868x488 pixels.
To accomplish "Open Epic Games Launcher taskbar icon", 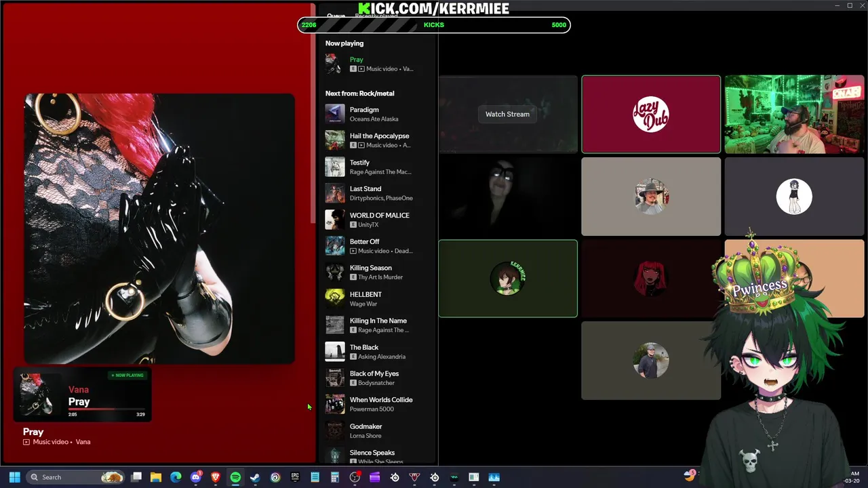I will point(295,477).
